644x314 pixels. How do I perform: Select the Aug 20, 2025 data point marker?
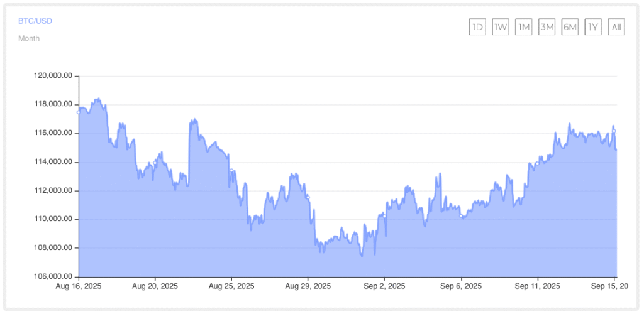pos(155,163)
